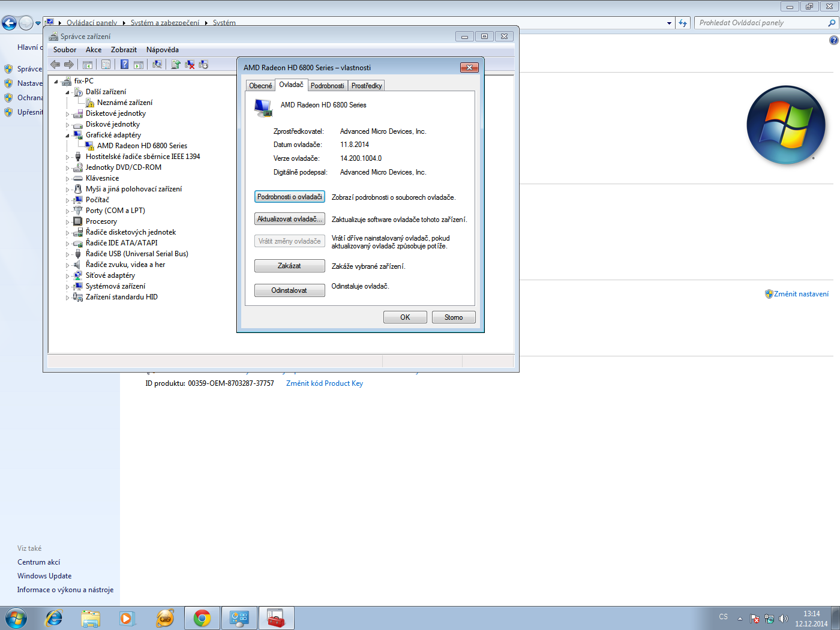Switch to the Podrobnosti tab
The image size is (840, 630).
[328, 86]
